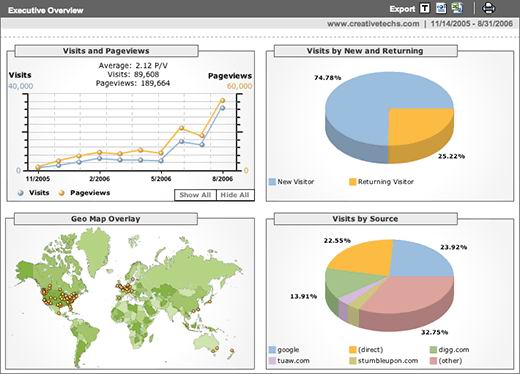Screen dimensions: 520x374
Task: Click the (direct) legend color swatch
Action: (353, 350)
